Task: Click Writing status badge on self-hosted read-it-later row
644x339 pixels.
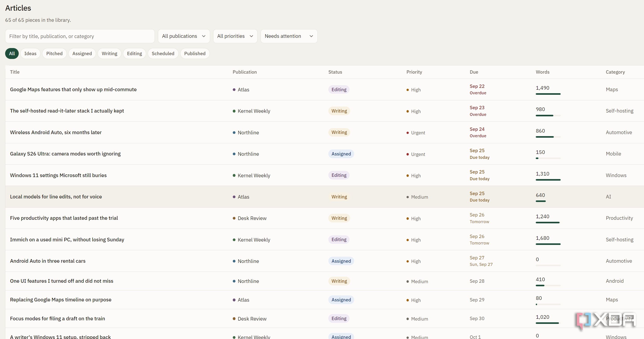Action: (339, 111)
